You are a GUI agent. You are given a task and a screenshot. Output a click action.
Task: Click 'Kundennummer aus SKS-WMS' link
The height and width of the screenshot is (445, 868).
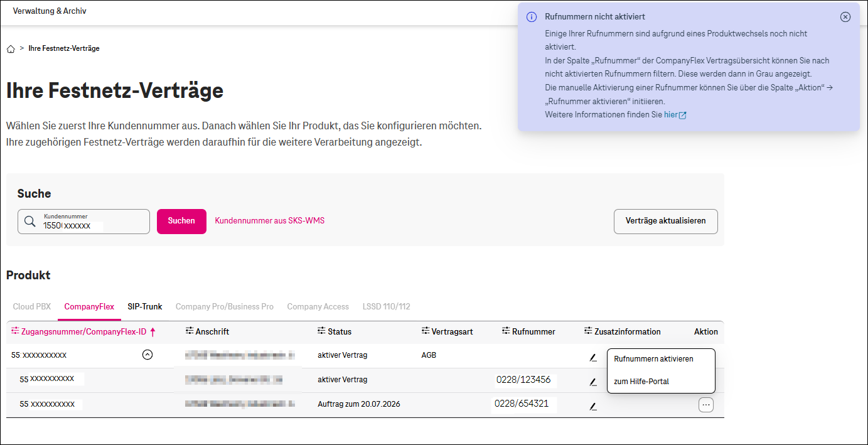pyautogui.click(x=270, y=221)
